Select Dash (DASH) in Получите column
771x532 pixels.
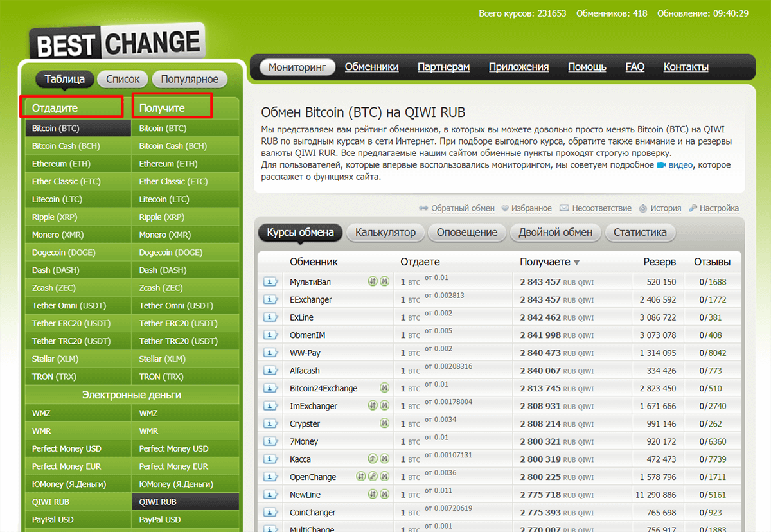(x=185, y=270)
